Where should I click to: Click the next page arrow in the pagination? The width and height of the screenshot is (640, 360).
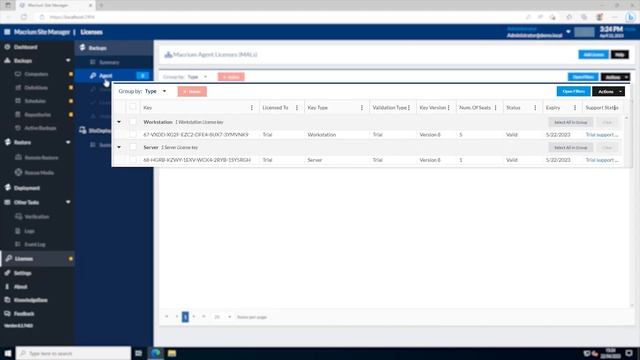click(194, 317)
